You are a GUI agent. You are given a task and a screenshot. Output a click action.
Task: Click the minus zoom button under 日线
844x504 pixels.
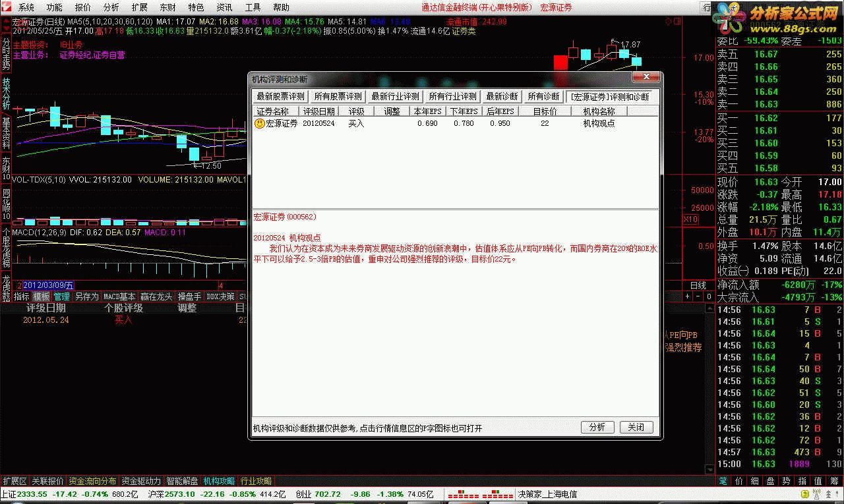[x=696, y=297]
